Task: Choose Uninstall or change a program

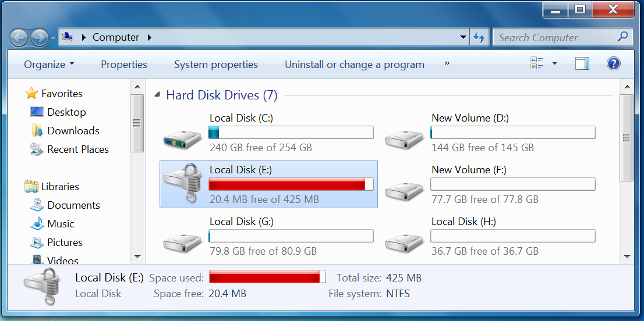Action: 355,65
